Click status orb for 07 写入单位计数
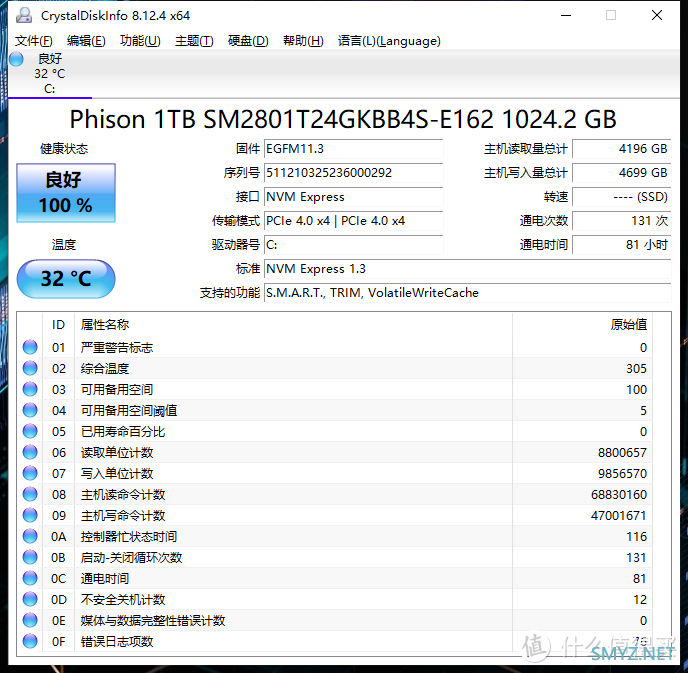 pyautogui.click(x=30, y=473)
